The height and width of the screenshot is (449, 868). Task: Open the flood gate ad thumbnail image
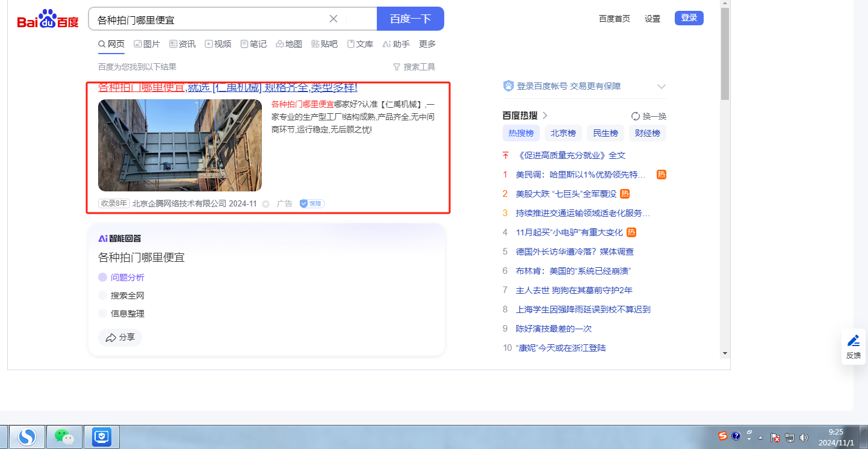click(180, 145)
